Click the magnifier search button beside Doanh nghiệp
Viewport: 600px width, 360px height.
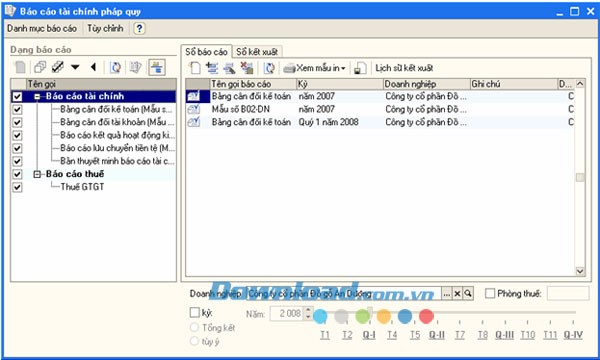click(468, 294)
